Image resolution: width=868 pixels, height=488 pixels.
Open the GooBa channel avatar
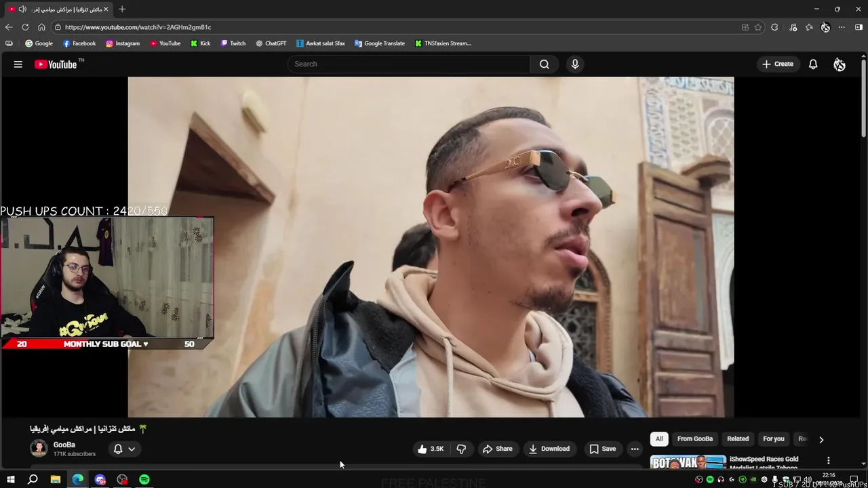tap(39, 449)
